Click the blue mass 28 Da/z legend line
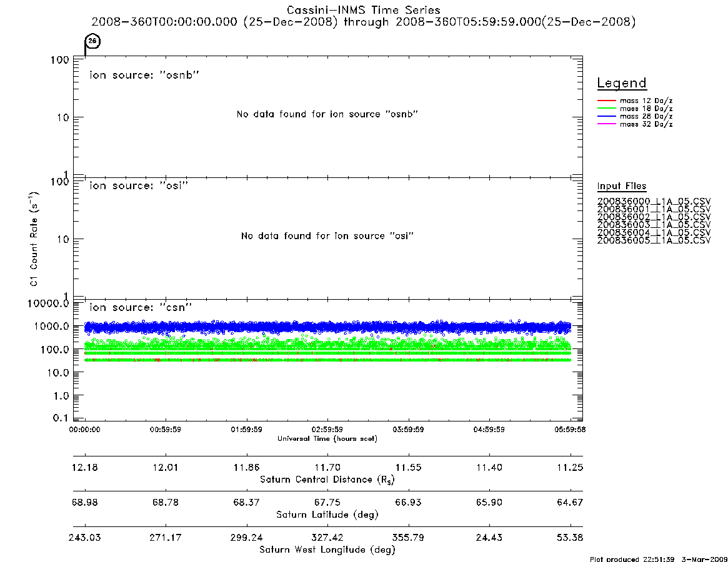This screenshot has width=728, height=562. click(606, 117)
